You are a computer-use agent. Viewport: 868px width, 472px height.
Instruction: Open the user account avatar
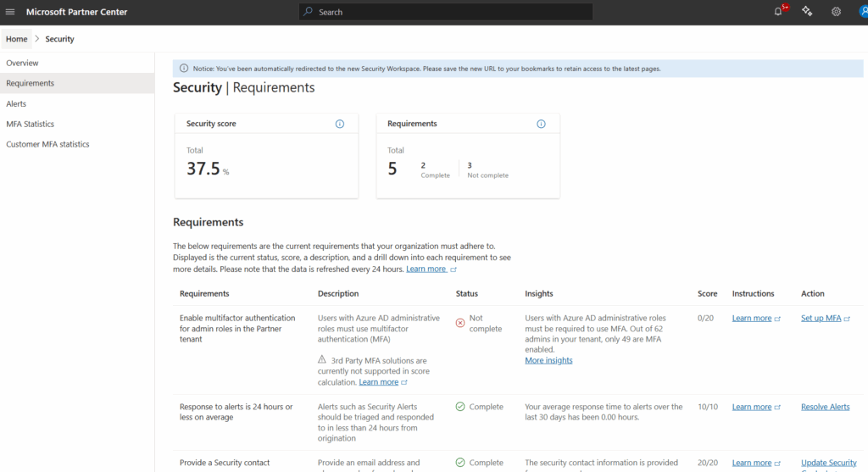click(863, 12)
